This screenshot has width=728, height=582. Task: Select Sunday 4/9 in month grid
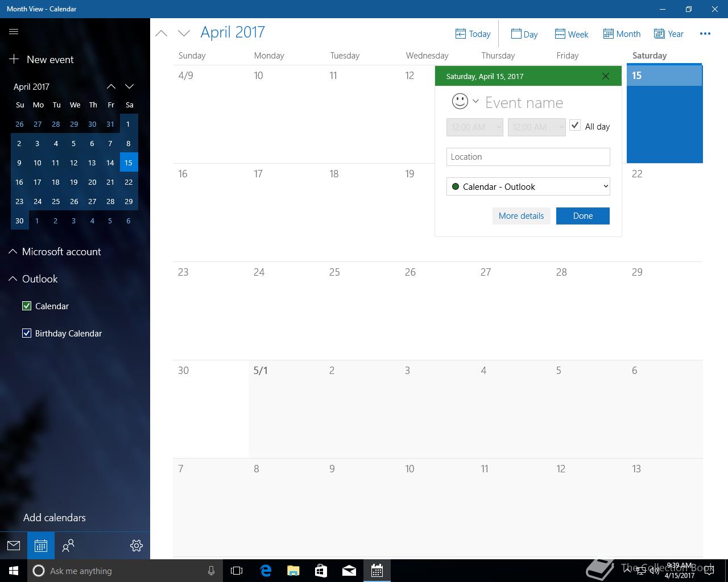[210, 114]
